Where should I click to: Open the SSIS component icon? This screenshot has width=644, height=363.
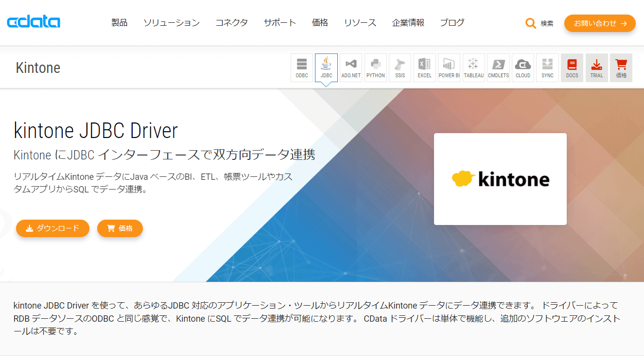(400, 68)
